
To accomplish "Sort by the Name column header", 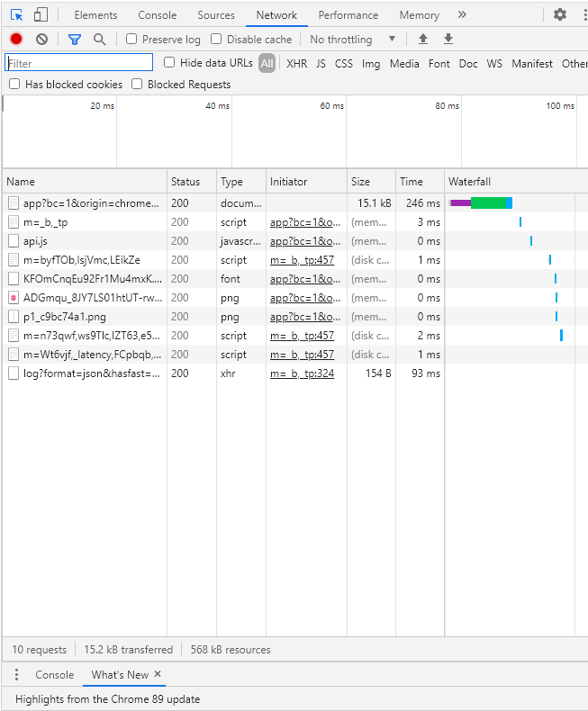I will (x=85, y=182).
